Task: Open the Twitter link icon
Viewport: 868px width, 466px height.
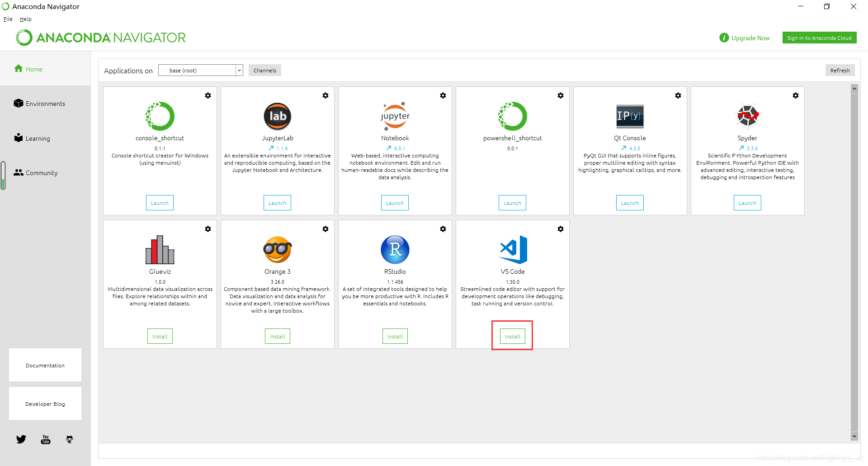Action: click(21, 439)
